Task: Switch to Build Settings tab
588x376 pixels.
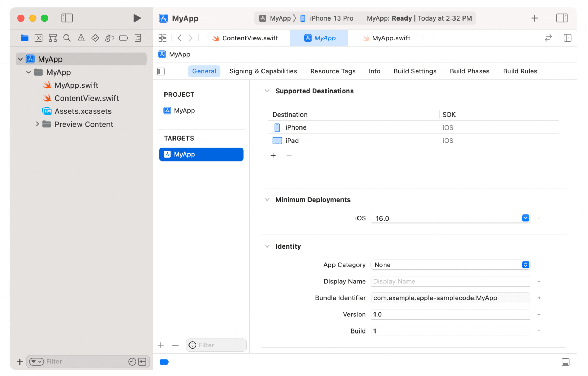Action: (x=415, y=71)
